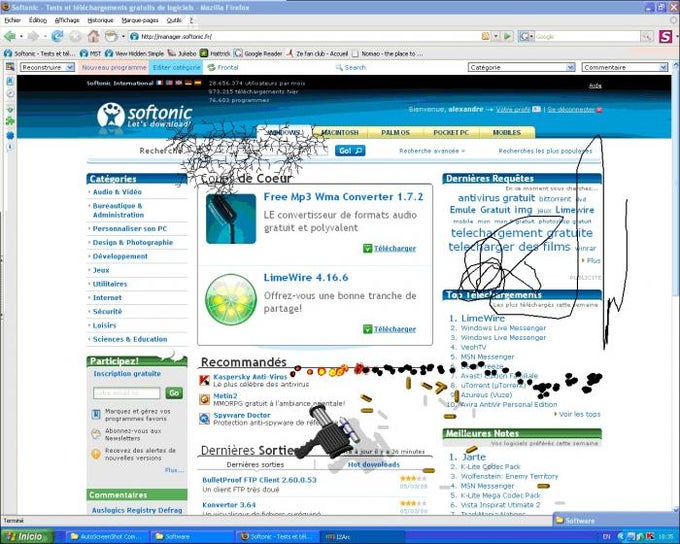Expand Recherche avancée options
The width and height of the screenshot is (680, 544).
pyautogui.click(x=432, y=151)
